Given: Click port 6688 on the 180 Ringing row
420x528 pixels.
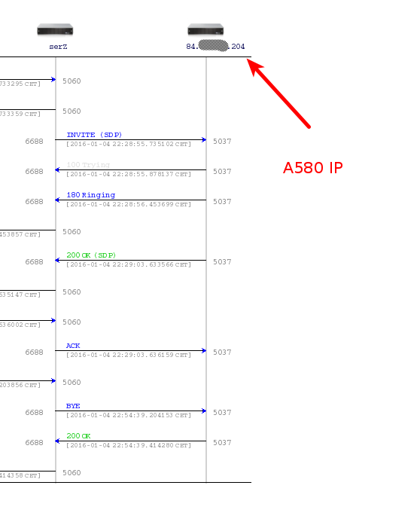Looking at the screenshot, I should [35, 202].
